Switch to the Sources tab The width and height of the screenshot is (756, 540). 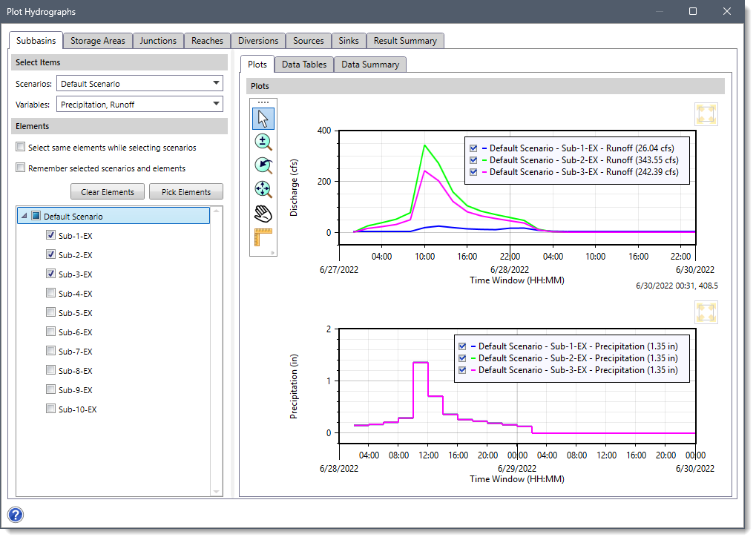coord(309,41)
